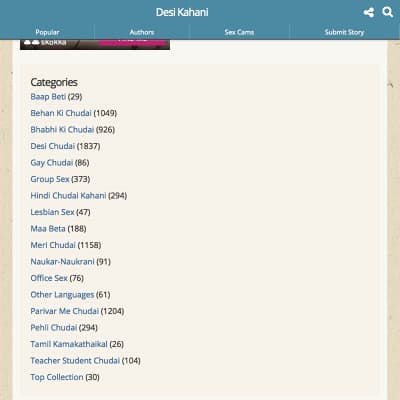Click the Desi Kahani site title
Image resolution: width=400 pixels, height=400 pixels.
pyautogui.click(x=182, y=12)
